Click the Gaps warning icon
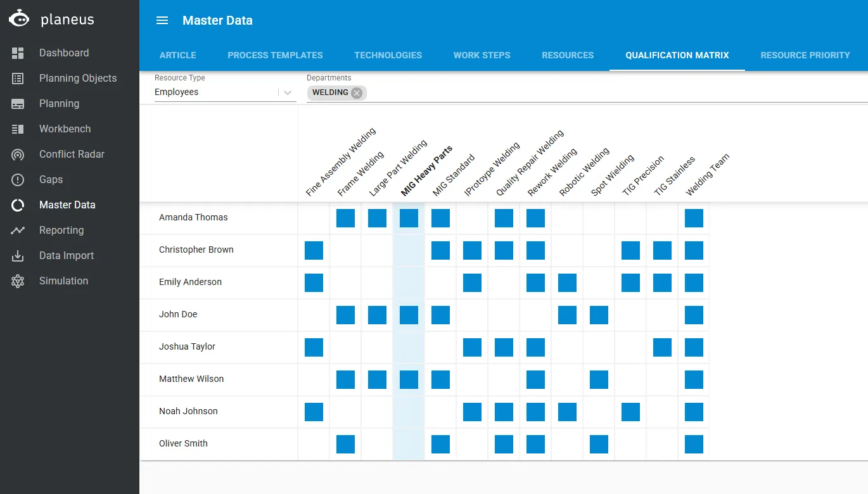 18,180
